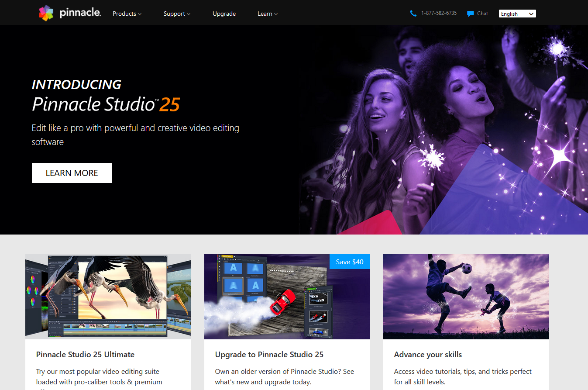Open the Upgrade to Pinnacle Studio 25 thumbnail
This screenshot has width=588, height=390.
[287, 297]
